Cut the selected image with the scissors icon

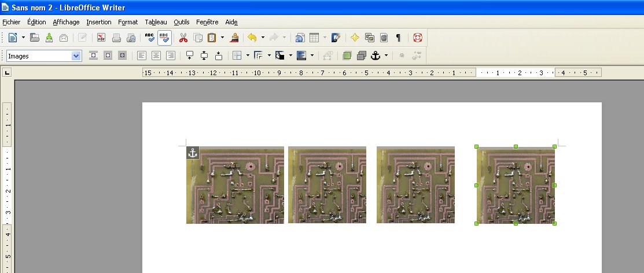183,38
